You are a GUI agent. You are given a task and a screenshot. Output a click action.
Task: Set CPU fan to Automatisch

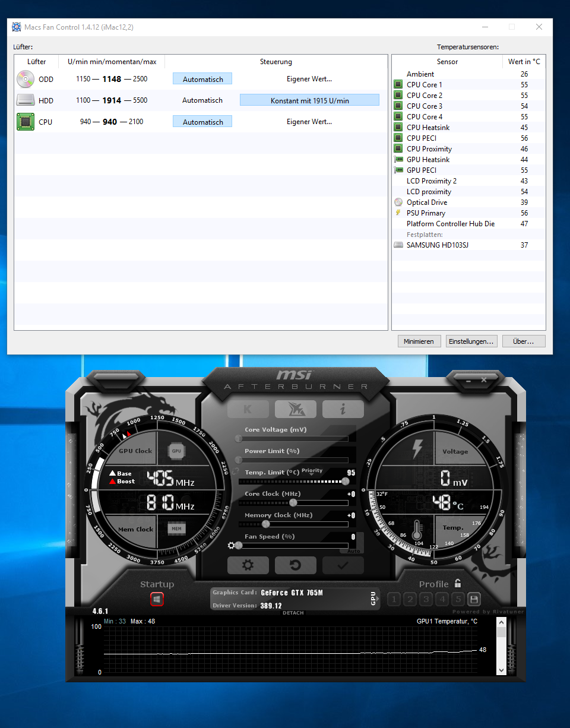(x=202, y=122)
